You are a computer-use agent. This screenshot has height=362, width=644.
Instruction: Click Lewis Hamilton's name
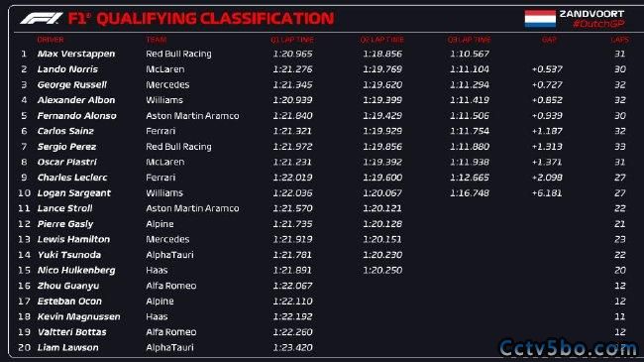(x=73, y=239)
